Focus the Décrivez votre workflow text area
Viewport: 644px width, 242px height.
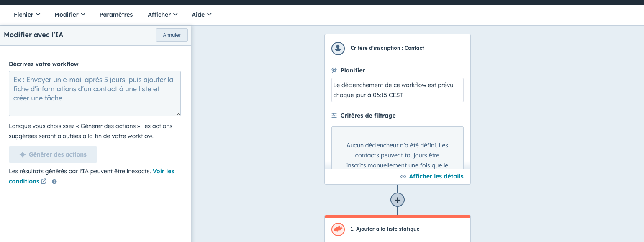(x=95, y=93)
